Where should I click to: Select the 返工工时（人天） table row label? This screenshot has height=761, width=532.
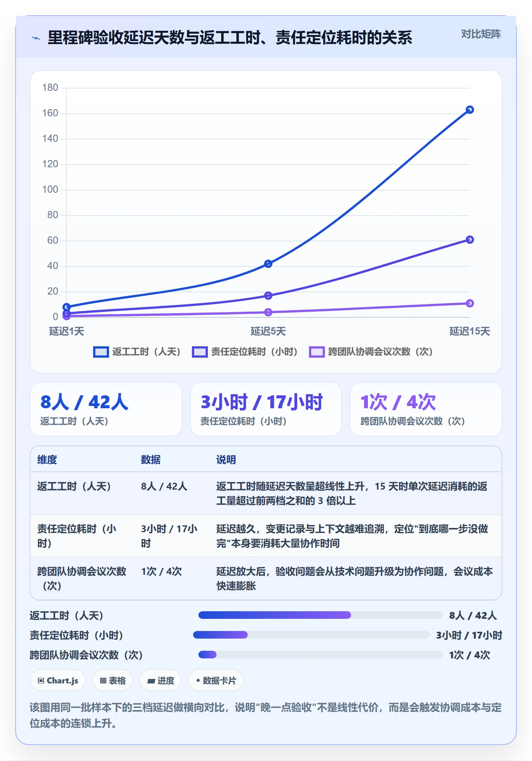click(x=74, y=487)
